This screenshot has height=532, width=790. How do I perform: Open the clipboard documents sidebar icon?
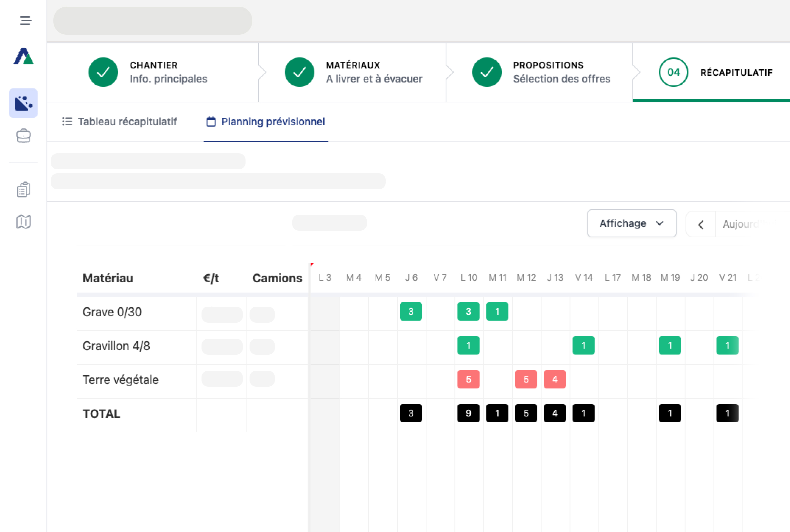pos(23,189)
